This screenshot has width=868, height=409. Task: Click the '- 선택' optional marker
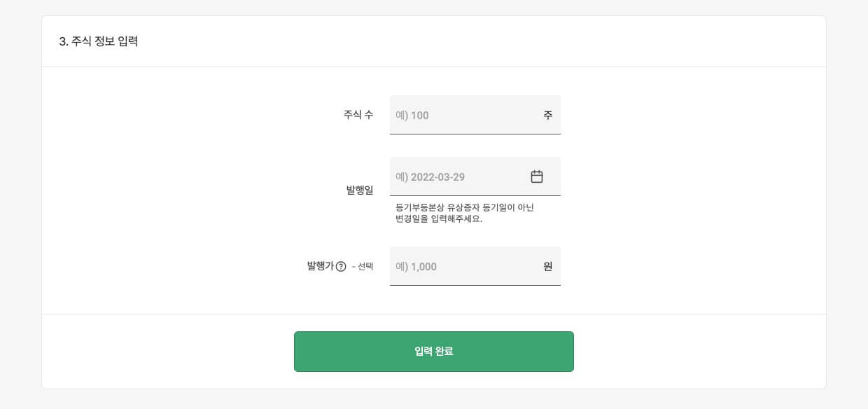click(x=363, y=266)
